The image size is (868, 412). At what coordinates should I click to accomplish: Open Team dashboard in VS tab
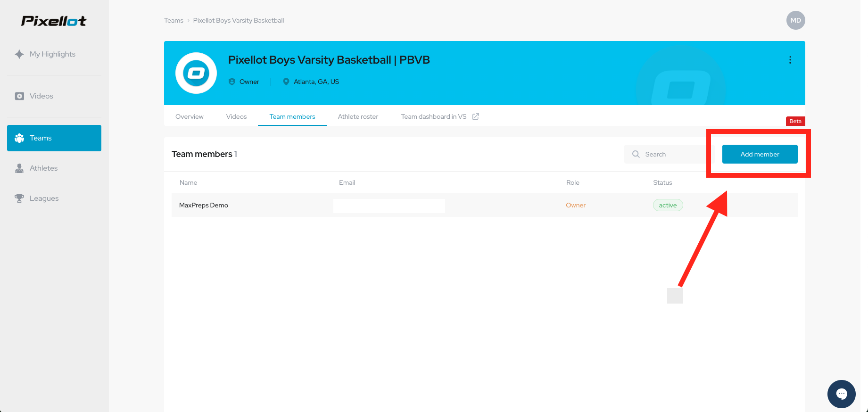434,116
